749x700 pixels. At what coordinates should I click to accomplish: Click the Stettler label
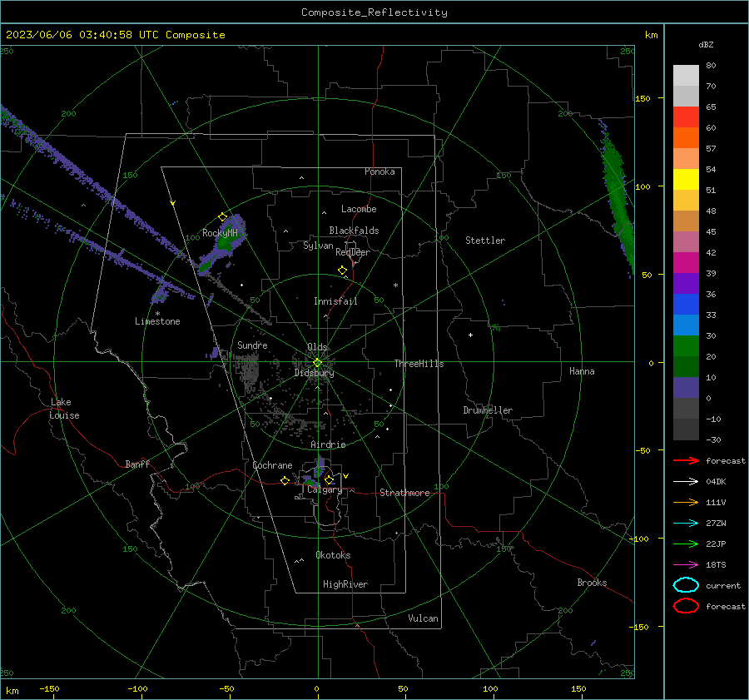point(485,241)
